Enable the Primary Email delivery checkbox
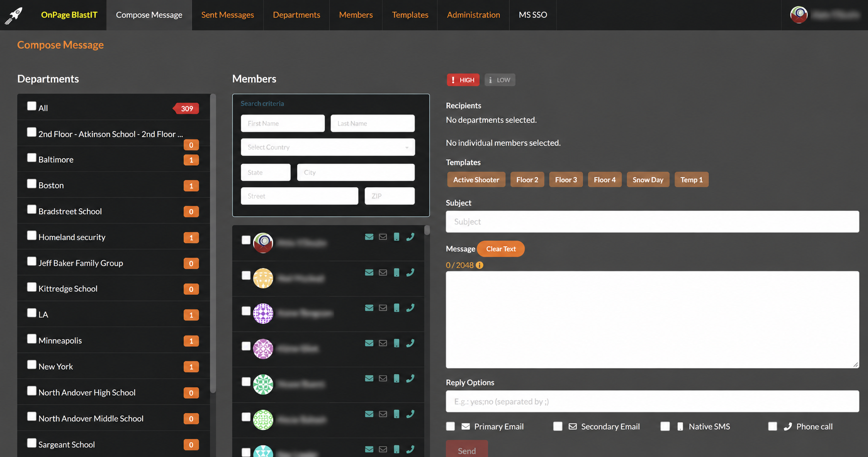 point(451,426)
